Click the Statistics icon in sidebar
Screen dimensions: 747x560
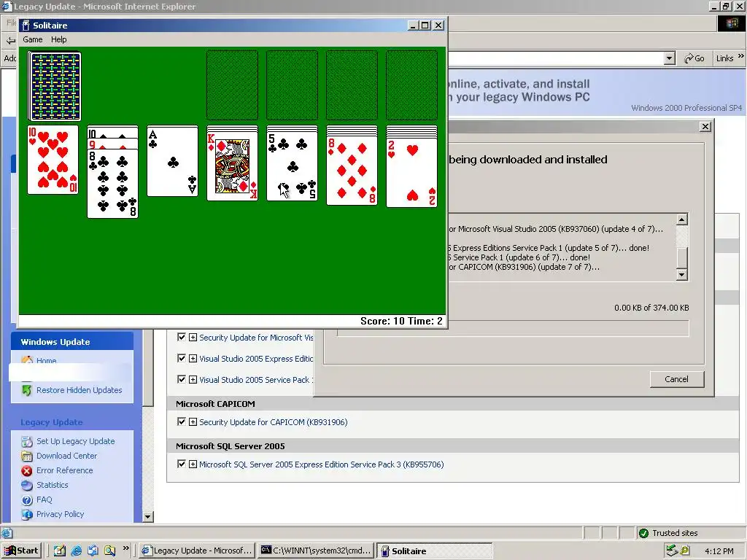point(27,485)
